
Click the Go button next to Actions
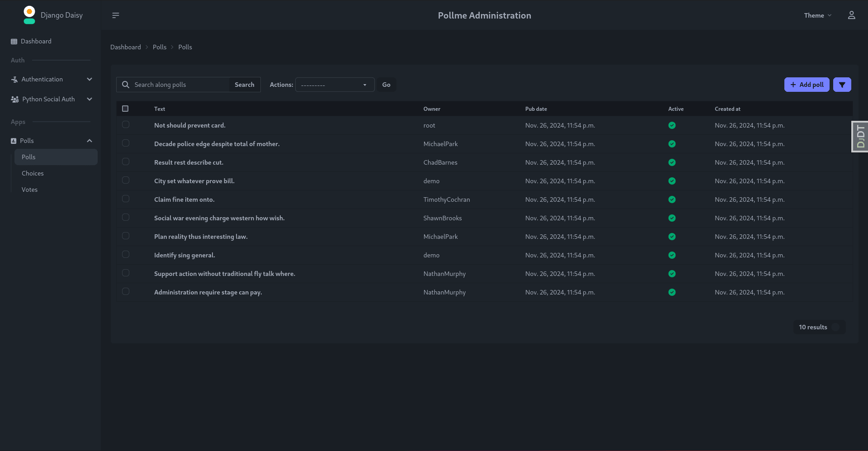tap(386, 85)
